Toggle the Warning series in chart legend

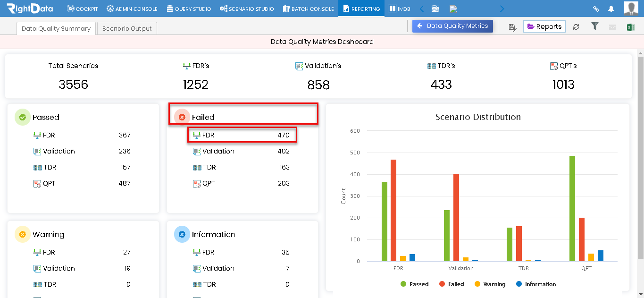tap(490, 284)
